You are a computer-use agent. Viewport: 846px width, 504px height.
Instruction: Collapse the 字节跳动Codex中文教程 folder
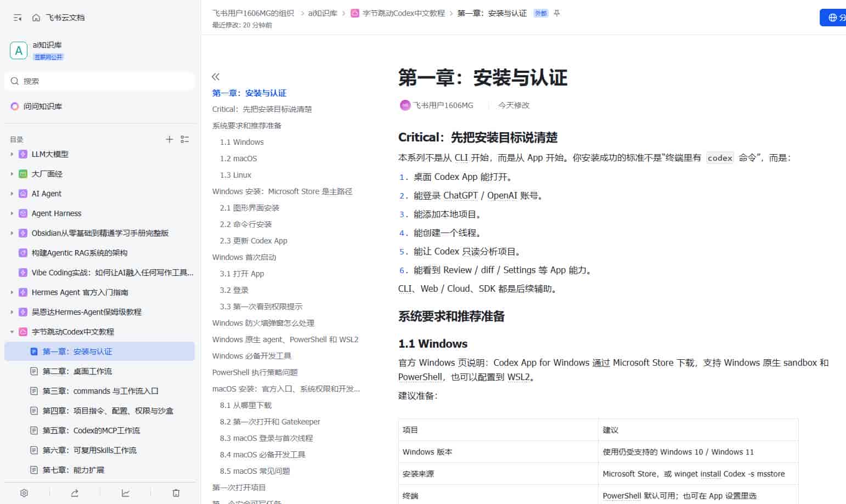tap(12, 332)
